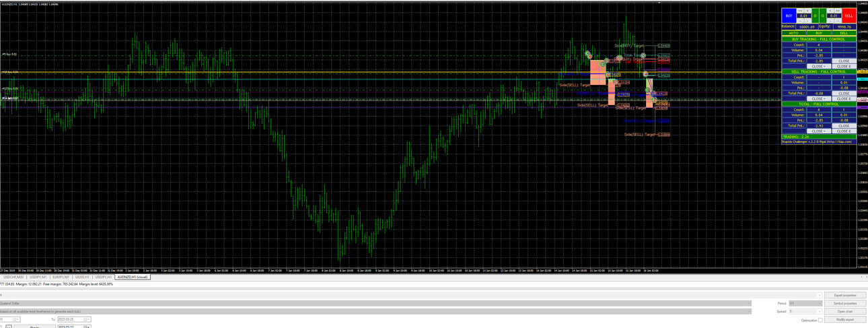Click the Modify expert button
Screen dimensions: 868x328
(x=845, y=320)
